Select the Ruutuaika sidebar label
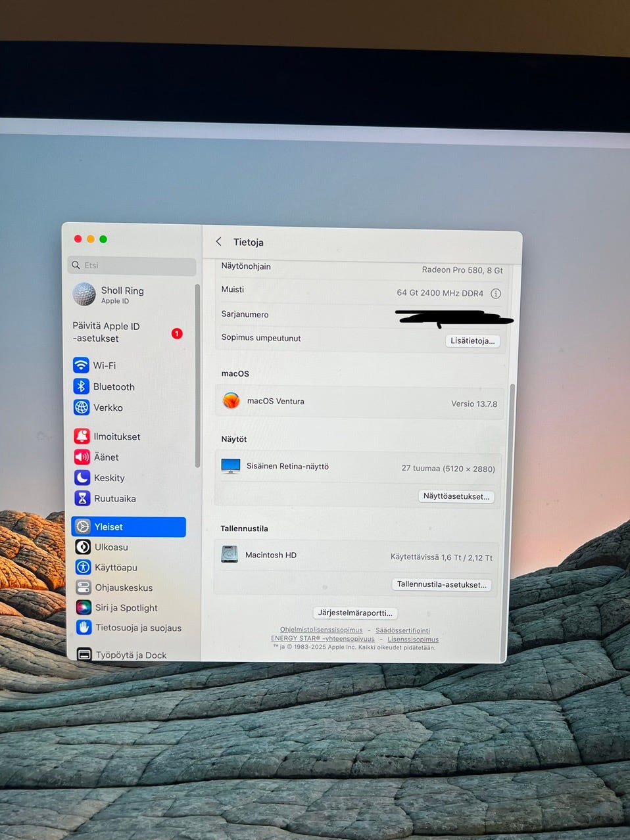This screenshot has width=630, height=840. tap(115, 498)
